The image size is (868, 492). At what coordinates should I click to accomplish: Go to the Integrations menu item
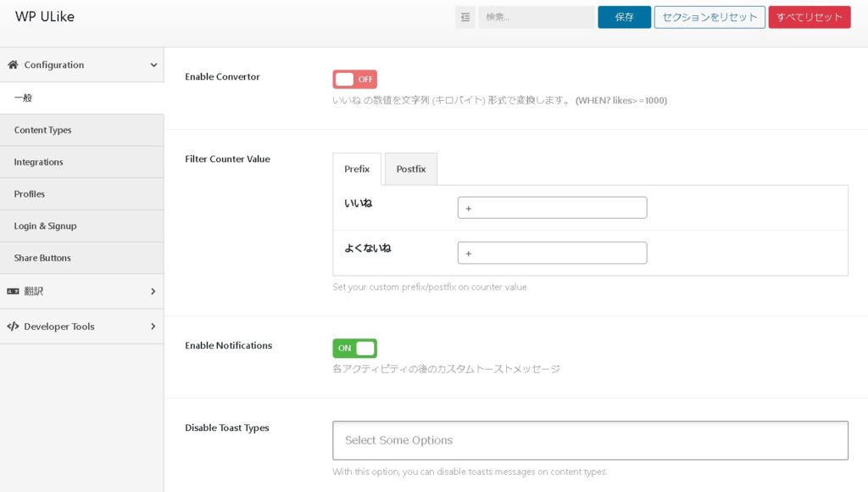pyautogui.click(x=38, y=162)
